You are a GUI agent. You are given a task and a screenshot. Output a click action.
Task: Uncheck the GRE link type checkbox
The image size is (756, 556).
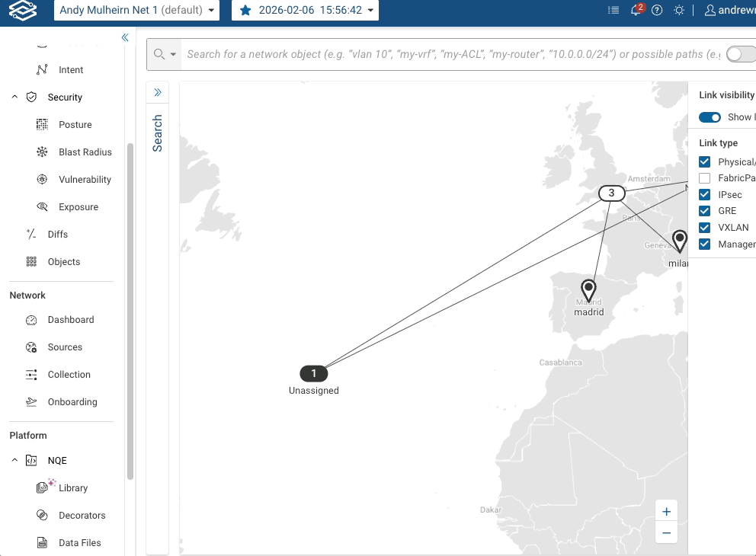pyautogui.click(x=704, y=211)
